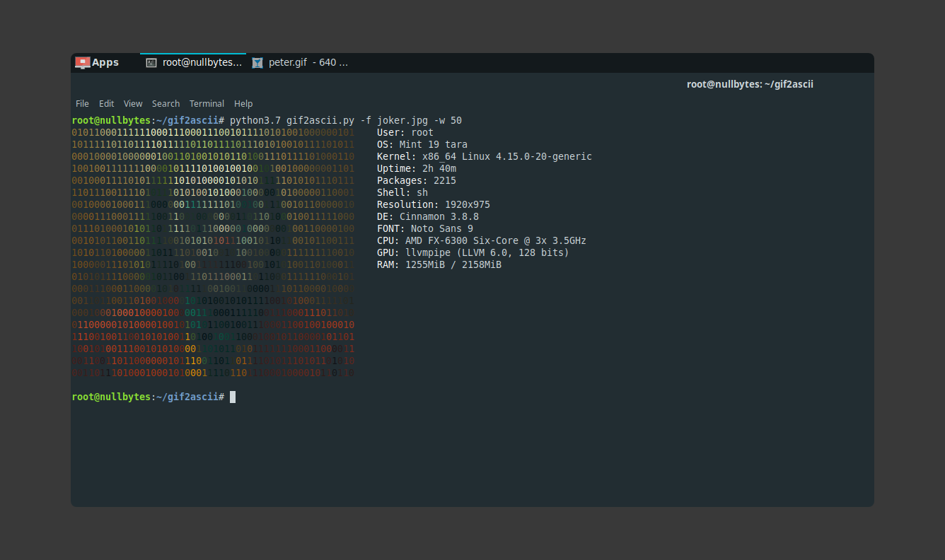Open the Help menu
945x560 pixels.
(x=243, y=103)
